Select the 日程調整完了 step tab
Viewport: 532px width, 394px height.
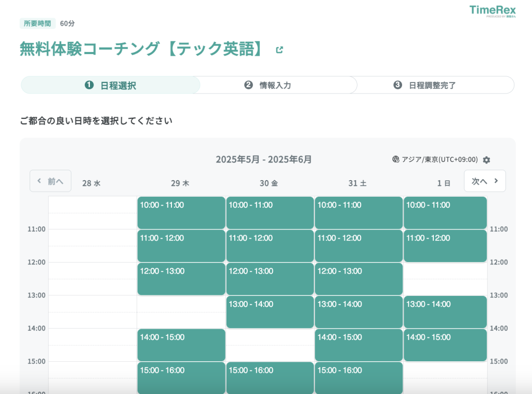pyautogui.click(x=425, y=85)
